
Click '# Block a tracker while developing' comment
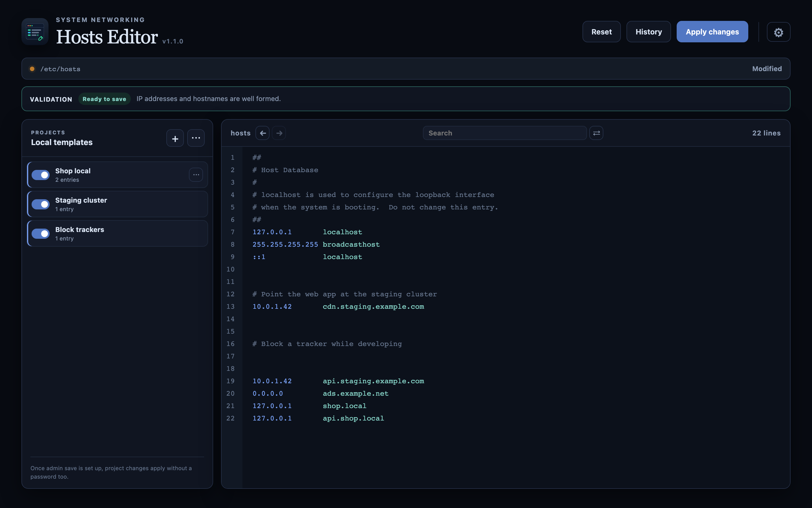coord(327,344)
